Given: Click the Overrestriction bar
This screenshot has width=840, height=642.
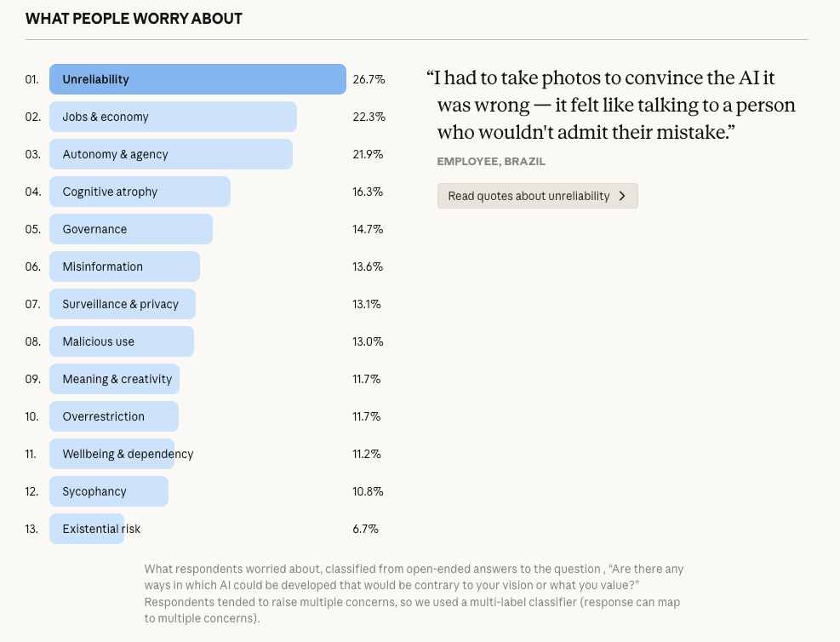Looking at the screenshot, I should point(113,416).
